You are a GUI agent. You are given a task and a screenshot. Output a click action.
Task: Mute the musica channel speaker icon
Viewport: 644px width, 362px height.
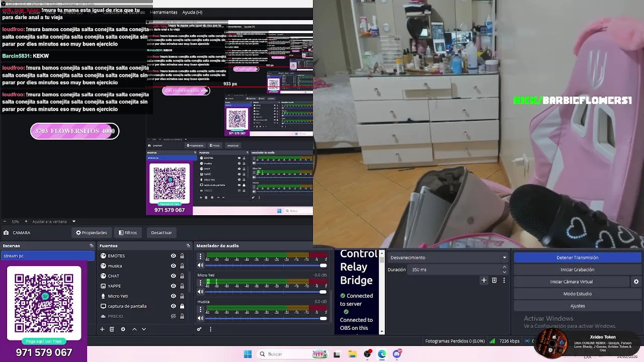coord(200,318)
